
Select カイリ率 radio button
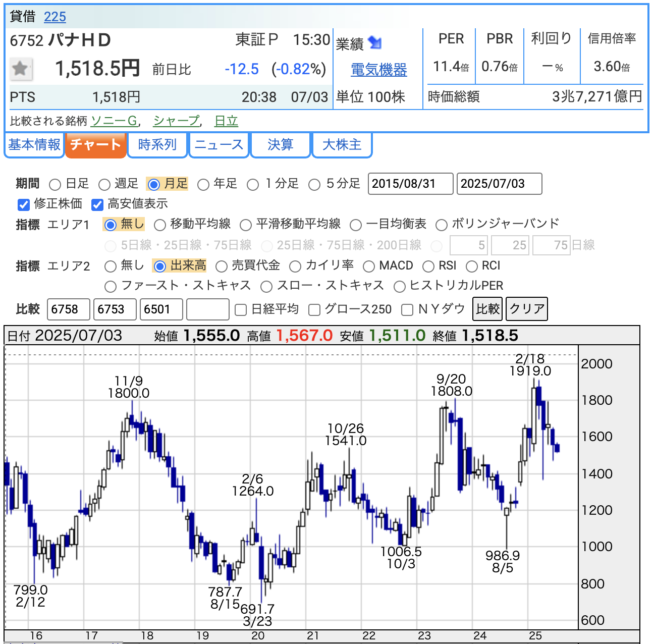[x=295, y=266]
